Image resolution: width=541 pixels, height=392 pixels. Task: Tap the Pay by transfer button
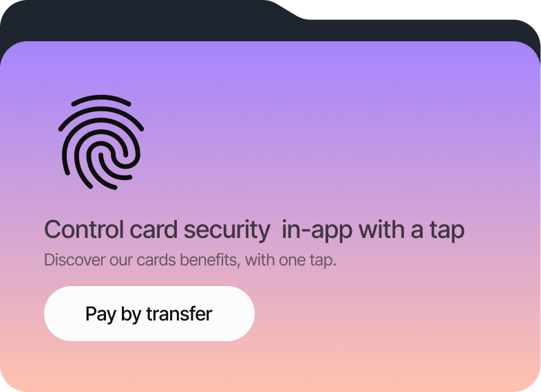(149, 314)
